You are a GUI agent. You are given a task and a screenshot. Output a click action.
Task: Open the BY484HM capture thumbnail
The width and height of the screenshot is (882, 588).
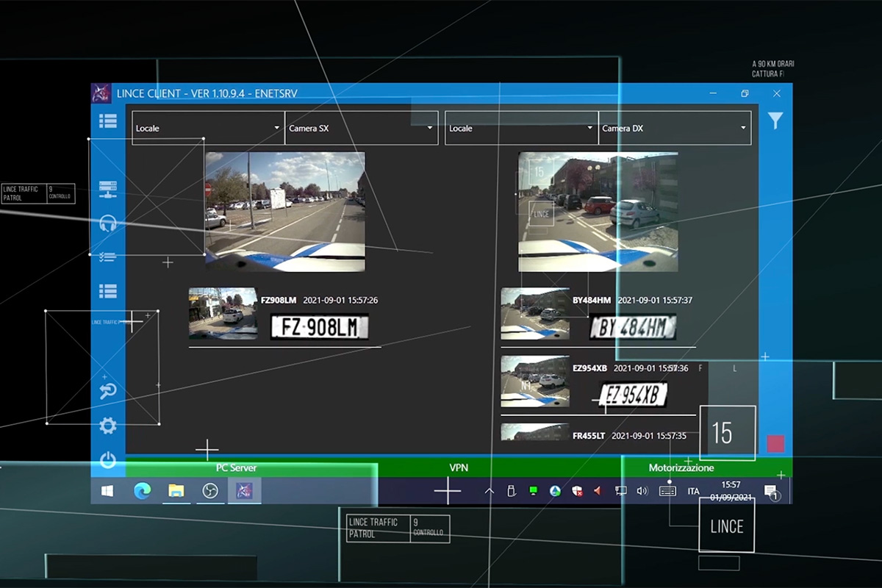click(535, 313)
